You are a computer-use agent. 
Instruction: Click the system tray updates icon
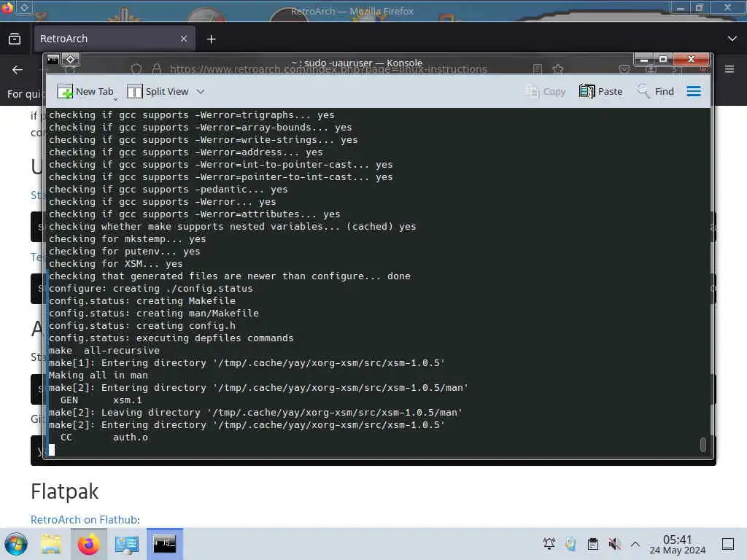[570, 544]
